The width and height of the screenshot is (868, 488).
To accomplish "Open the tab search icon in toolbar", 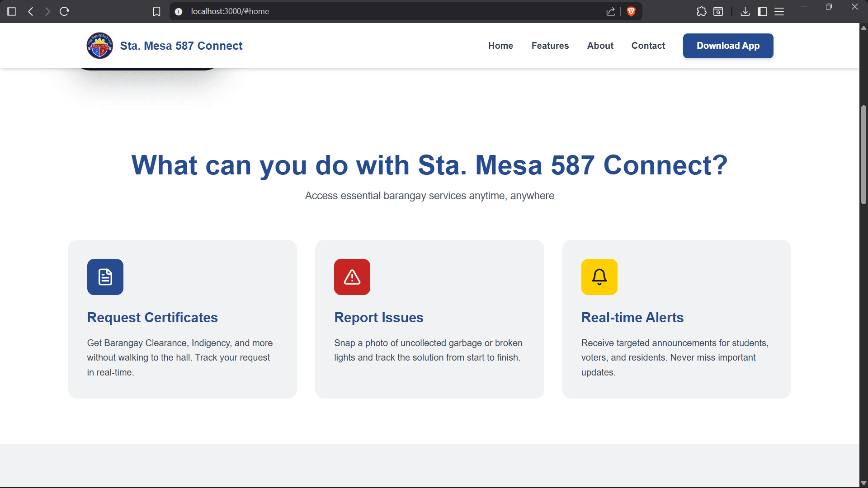I will [718, 11].
